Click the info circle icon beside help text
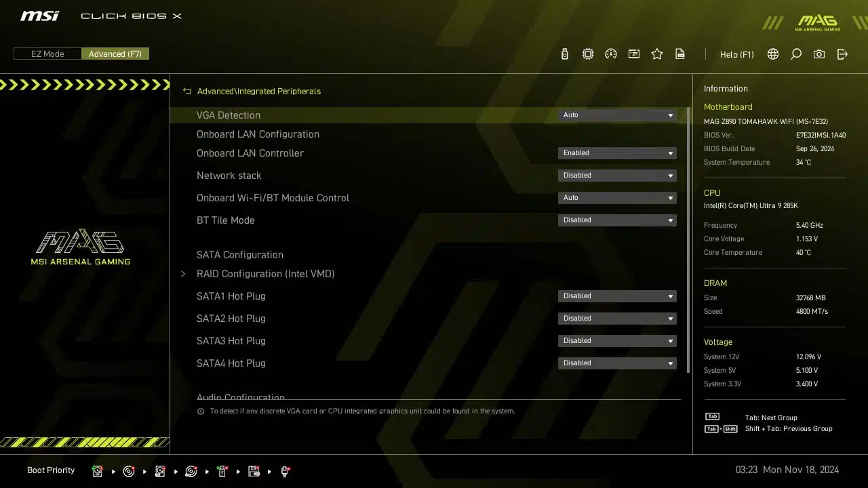868x488 pixels. pos(201,411)
